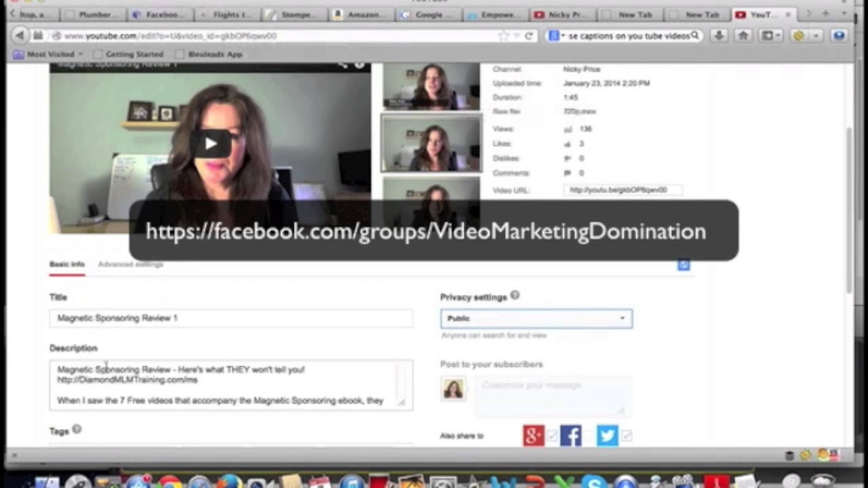This screenshot has height=488, width=868.
Task: Select the top video thumbnail option
Action: [431, 86]
